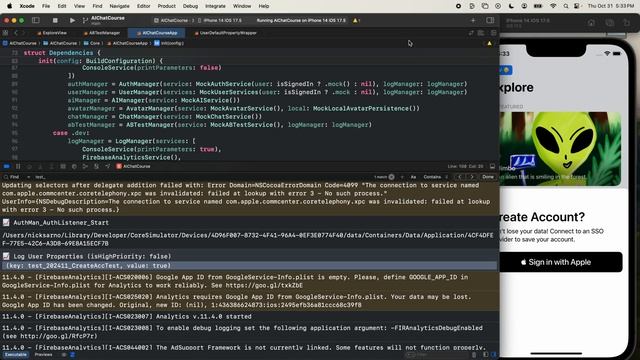Go to next find match
640x360 pixels.
pos(471,177)
